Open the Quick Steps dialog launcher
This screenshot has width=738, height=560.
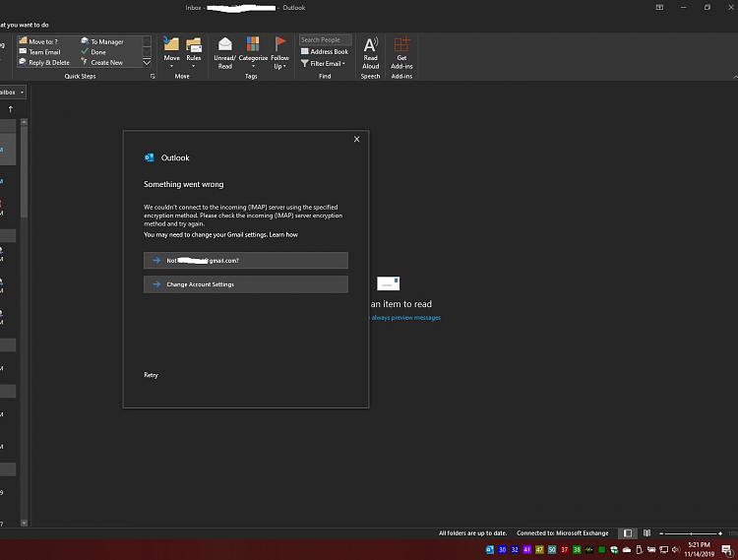pyautogui.click(x=153, y=76)
